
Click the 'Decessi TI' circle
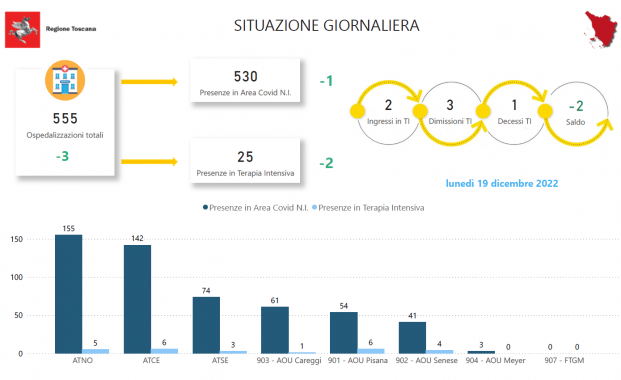coord(514,113)
